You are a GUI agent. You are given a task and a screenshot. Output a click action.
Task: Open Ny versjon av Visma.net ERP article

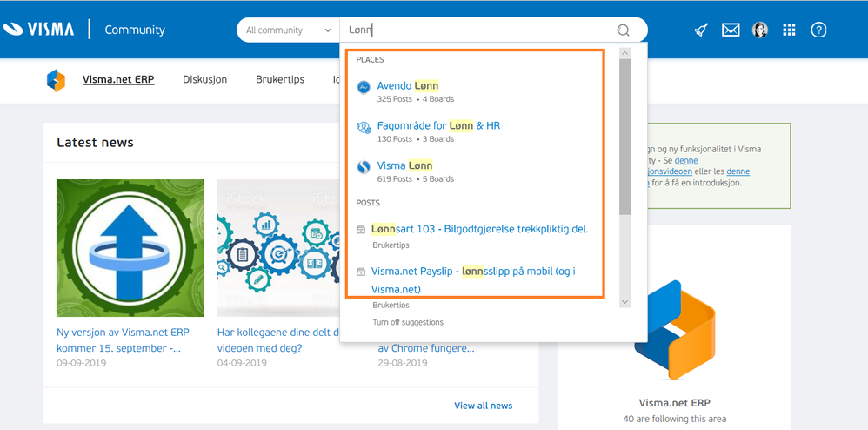tap(123, 340)
